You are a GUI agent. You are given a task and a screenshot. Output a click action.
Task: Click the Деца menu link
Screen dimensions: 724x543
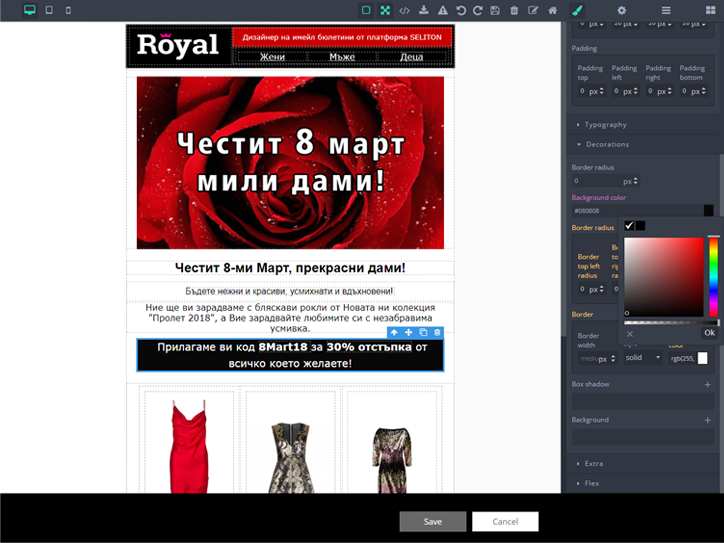[411, 57]
